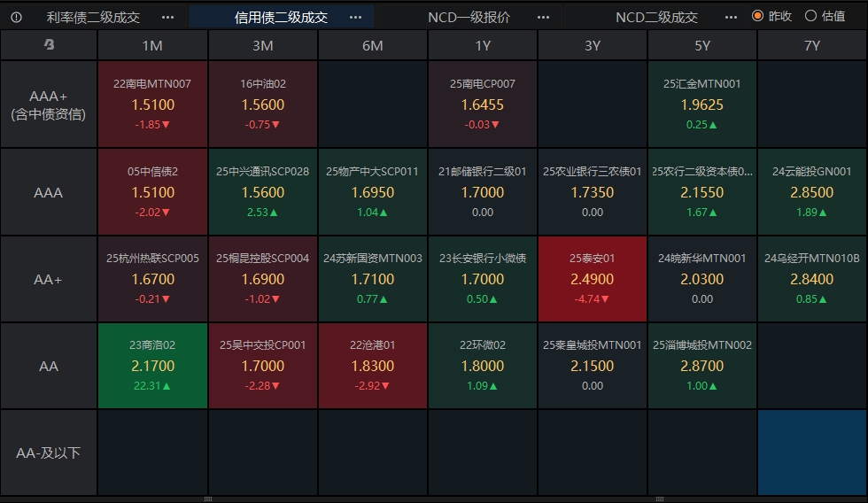The image size is (868, 503).
Task: Click the B logo icon in the header
Action: (x=49, y=45)
